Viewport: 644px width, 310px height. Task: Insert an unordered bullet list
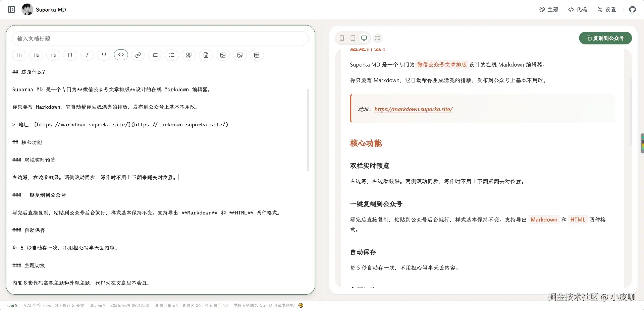[x=172, y=55]
